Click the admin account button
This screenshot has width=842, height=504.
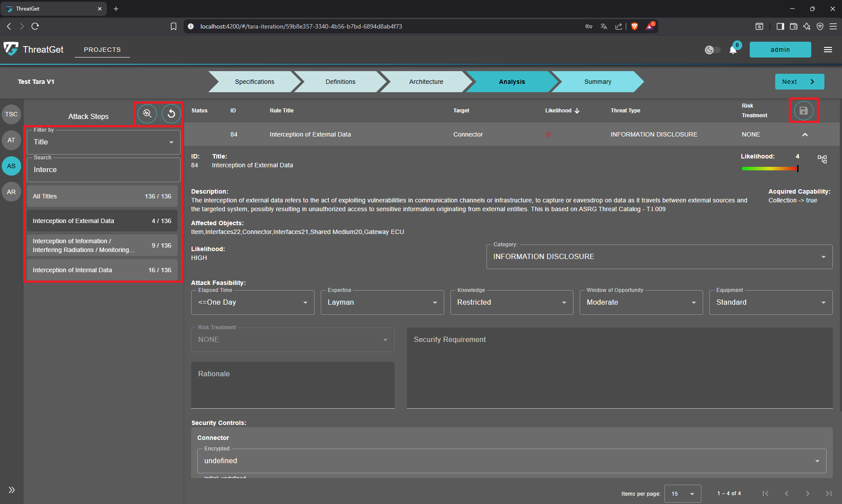[x=780, y=50]
